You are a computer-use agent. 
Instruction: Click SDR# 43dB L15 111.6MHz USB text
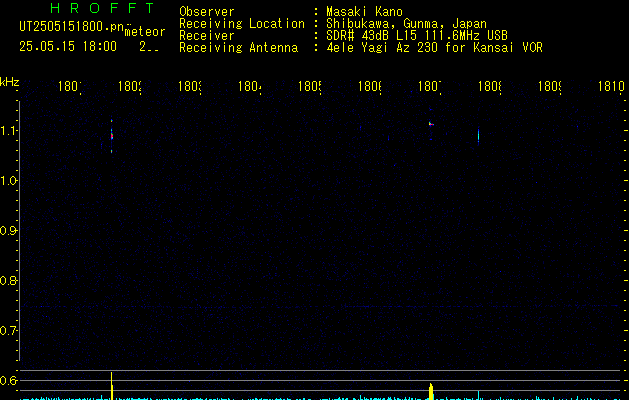pos(417,35)
